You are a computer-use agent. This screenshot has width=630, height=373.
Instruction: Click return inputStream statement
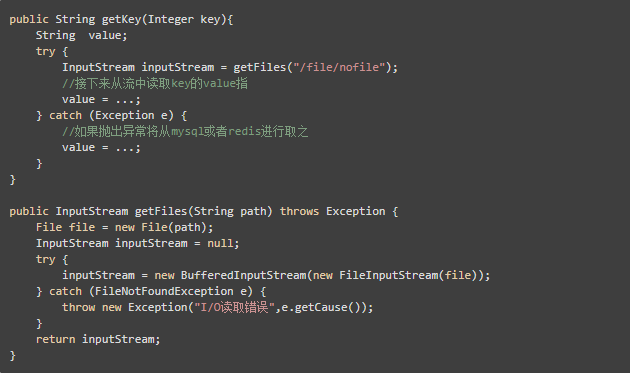(x=98, y=340)
